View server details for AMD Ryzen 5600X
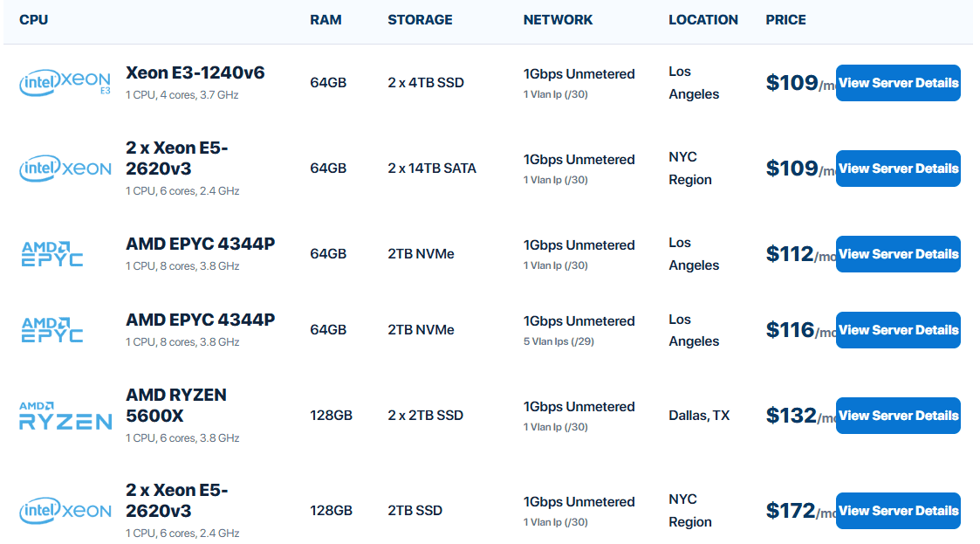The width and height of the screenshot is (980, 544). (898, 416)
